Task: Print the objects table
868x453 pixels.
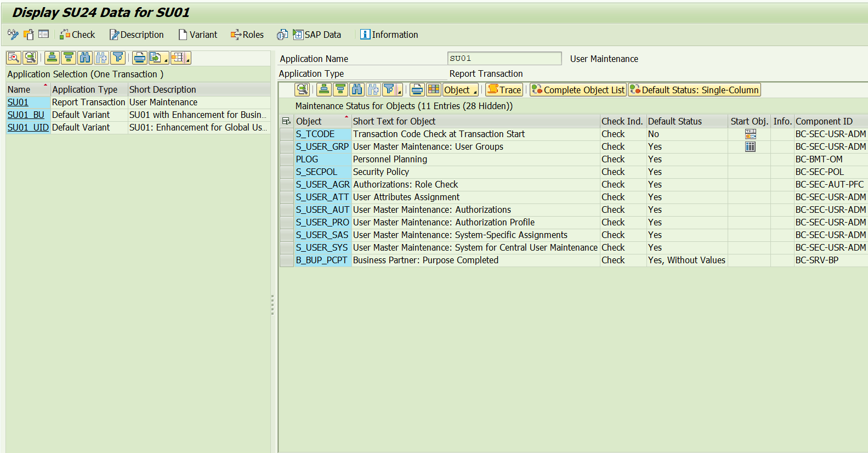Action: tap(417, 89)
